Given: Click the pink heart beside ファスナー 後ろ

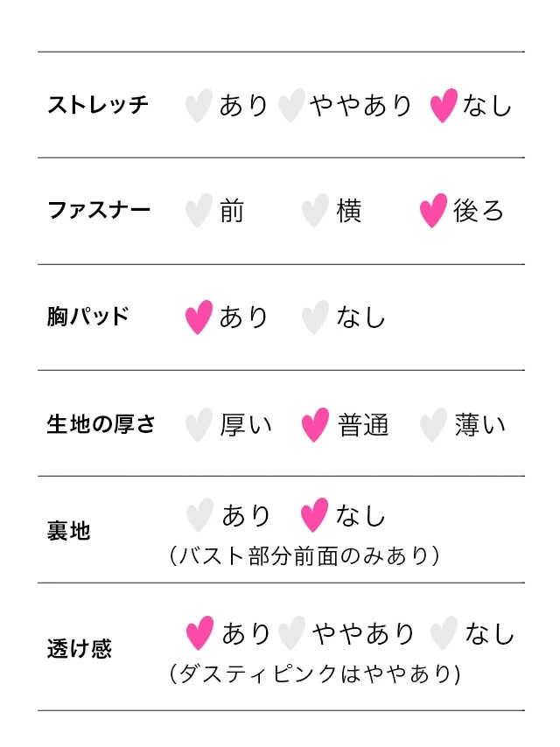Looking at the screenshot, I should tap(433, 211).
